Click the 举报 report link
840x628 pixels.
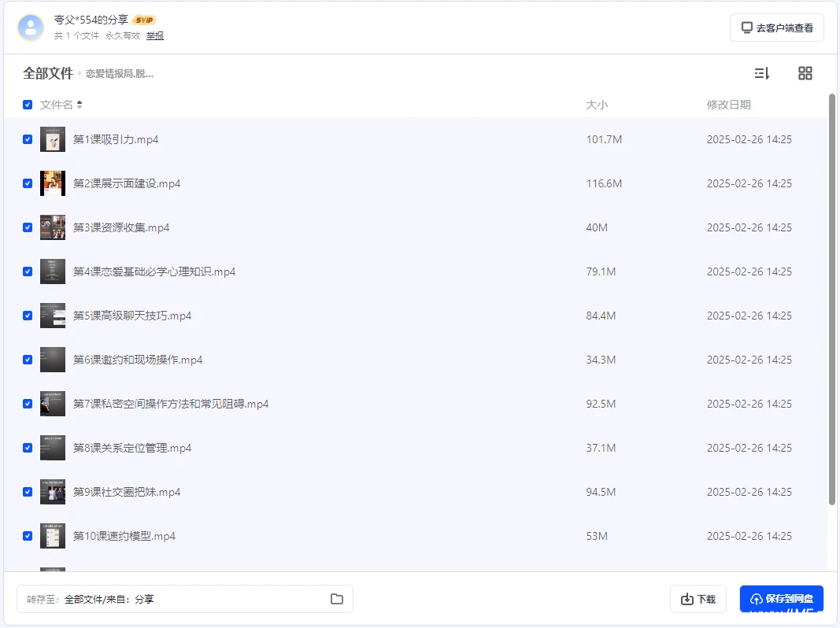155,35
